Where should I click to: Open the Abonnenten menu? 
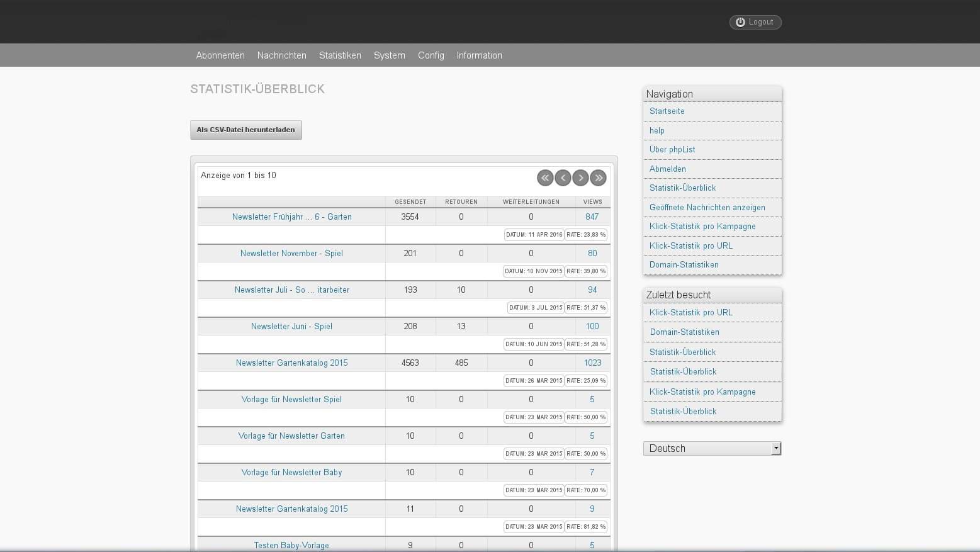click(220, 55)
